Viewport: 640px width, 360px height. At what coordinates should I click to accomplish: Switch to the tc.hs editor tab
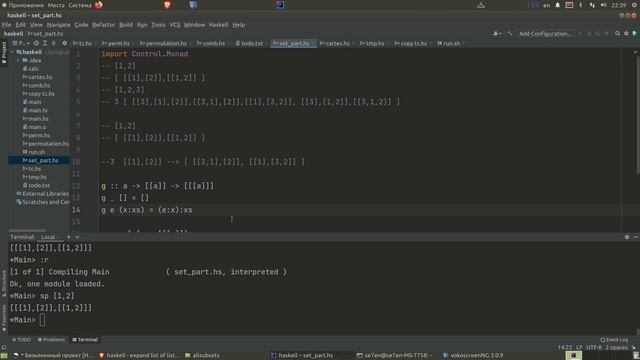tap(82, 43)
